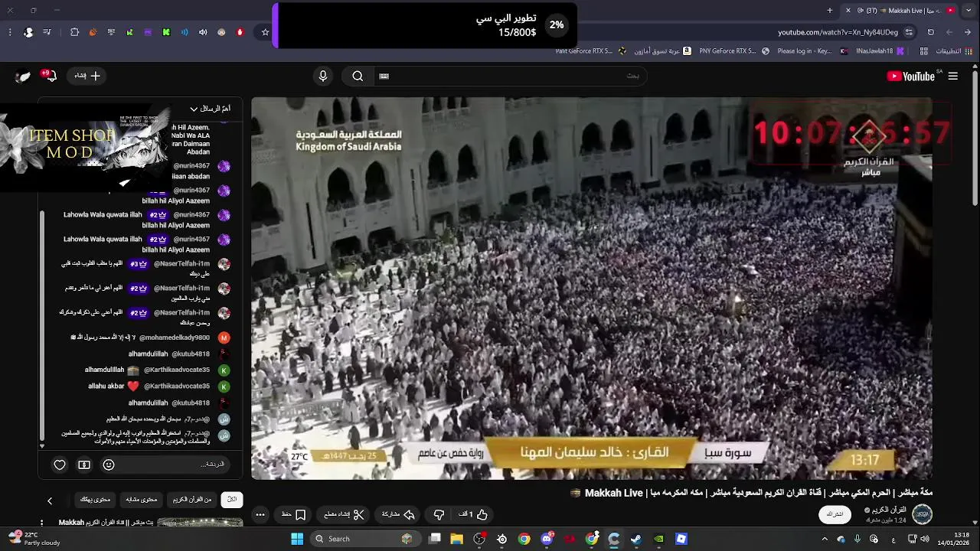Open a new browser tab
The image size is (980, 551).
[830, 11]
